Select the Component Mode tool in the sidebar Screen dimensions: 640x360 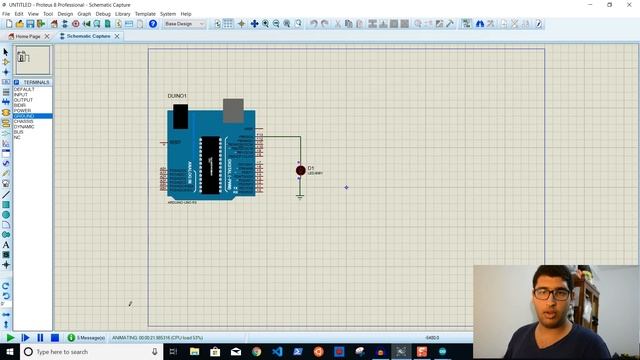pyautogui.click(x=6, y=62)
